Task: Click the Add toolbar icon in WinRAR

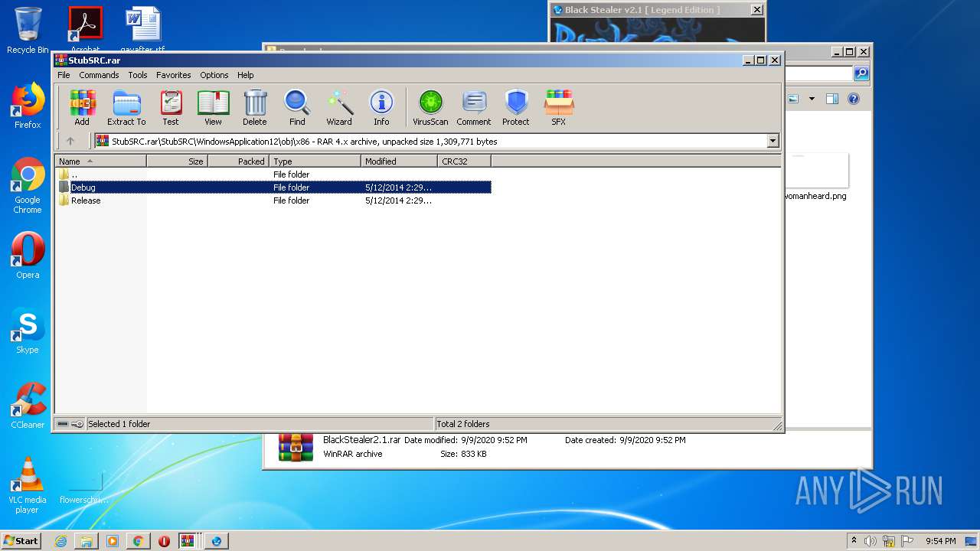Action: 82,107
